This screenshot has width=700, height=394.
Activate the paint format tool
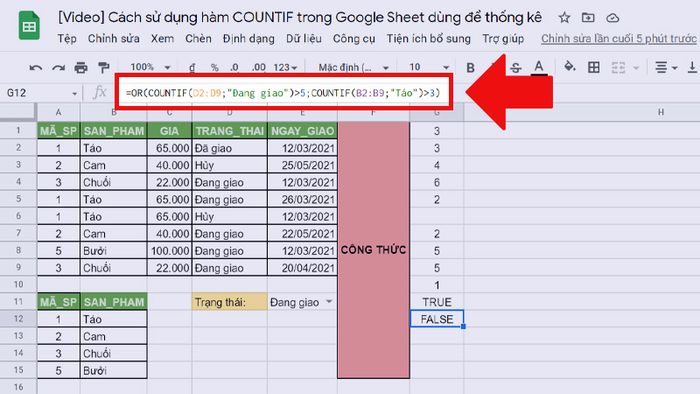coord(104,68)
